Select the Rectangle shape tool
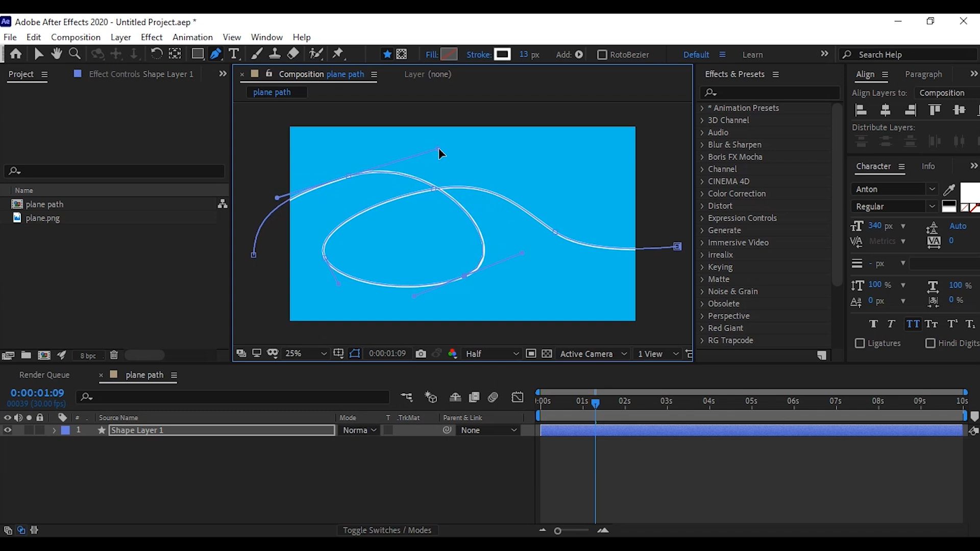Screen dimensions: 980x551 (197, 54)
